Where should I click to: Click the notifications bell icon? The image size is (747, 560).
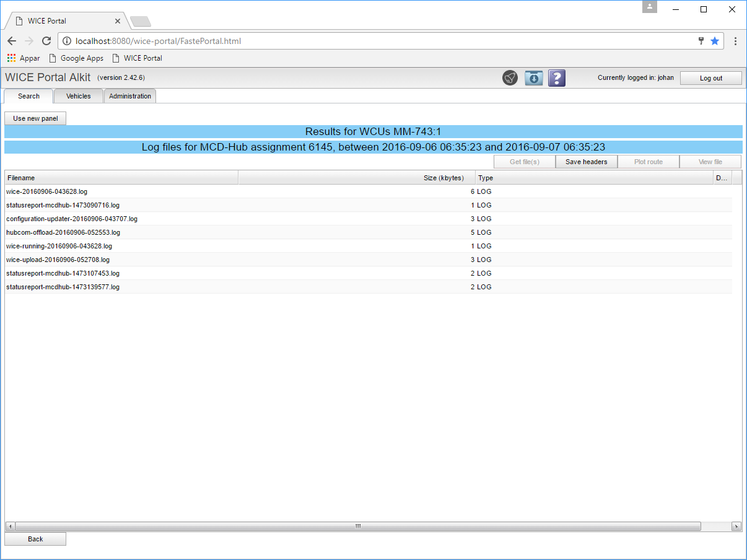(x=510, y=78)
